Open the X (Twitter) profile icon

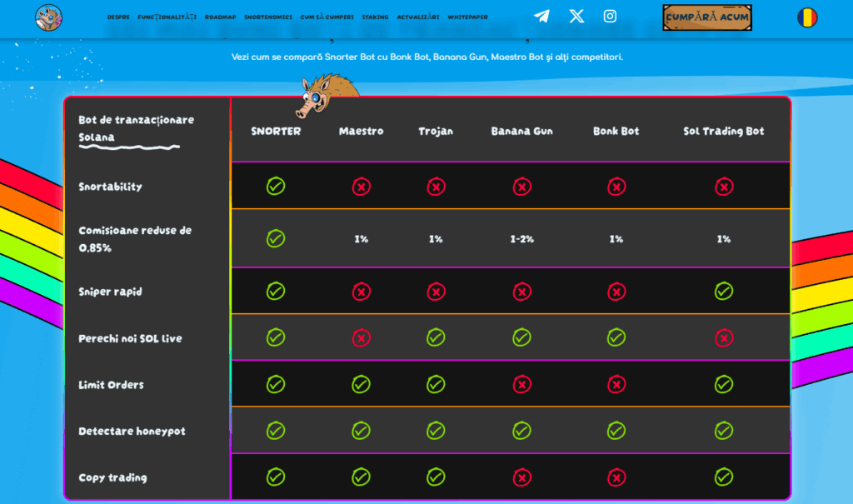[576, 17]
